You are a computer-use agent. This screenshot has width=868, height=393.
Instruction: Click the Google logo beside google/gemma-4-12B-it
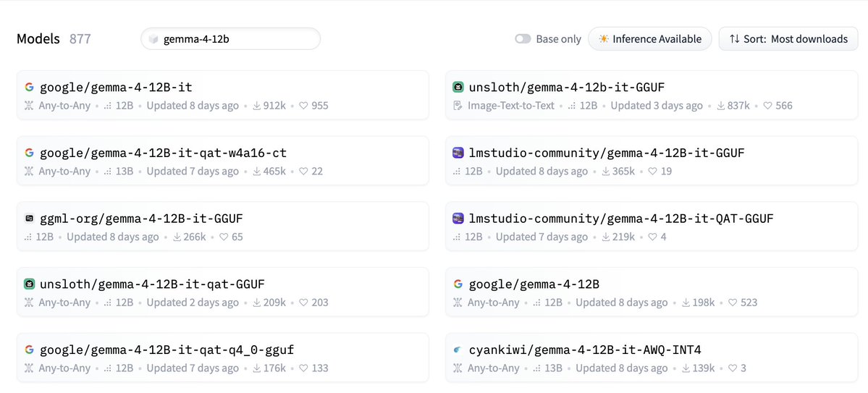click(x=30, y=87)
